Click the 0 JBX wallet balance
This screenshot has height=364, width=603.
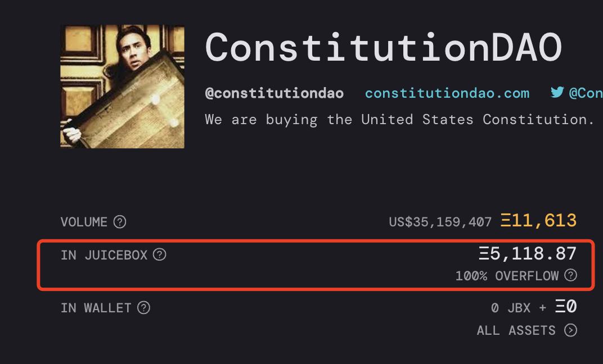(x=511, y=308)
